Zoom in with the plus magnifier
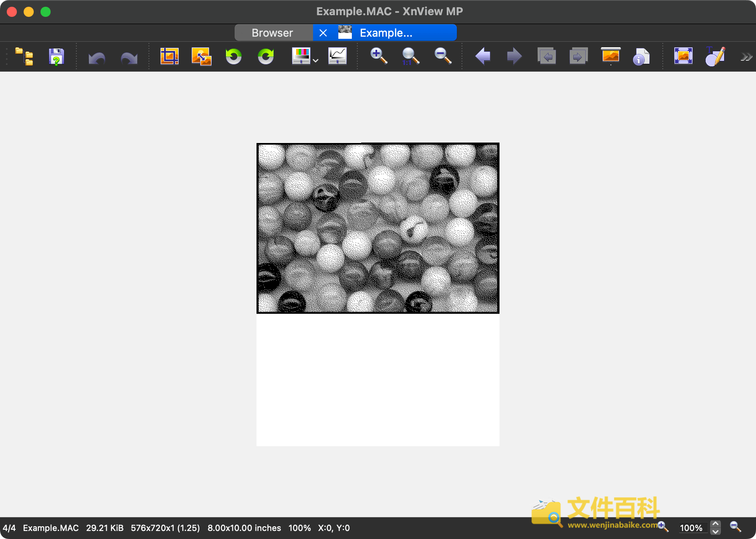The height and width of the screenshot is (539, 756). pos(378,56)
